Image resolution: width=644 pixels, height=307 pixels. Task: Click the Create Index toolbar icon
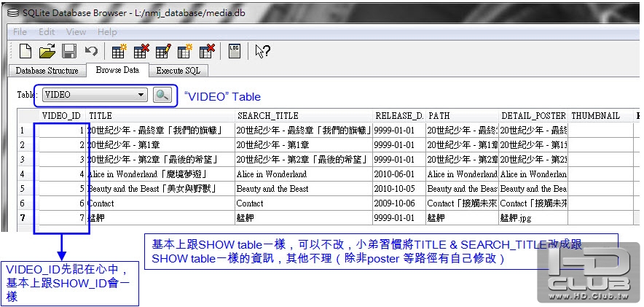coord(185,51)
